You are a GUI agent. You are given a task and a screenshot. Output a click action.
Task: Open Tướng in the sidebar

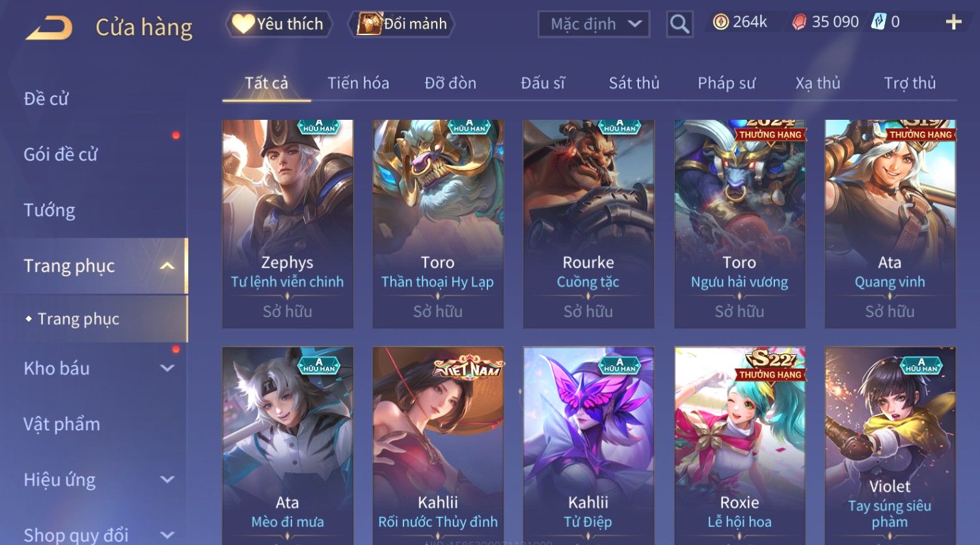point(49,210)
